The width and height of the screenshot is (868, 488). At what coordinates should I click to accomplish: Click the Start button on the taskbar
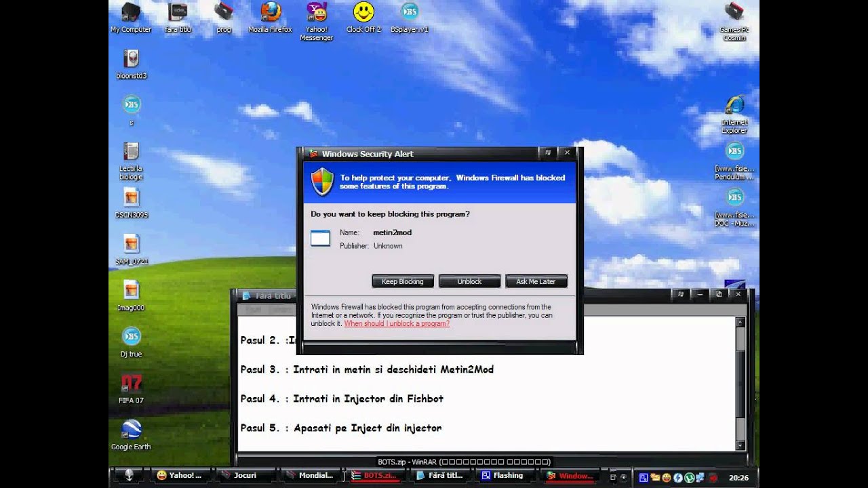[x=129, y=475]
